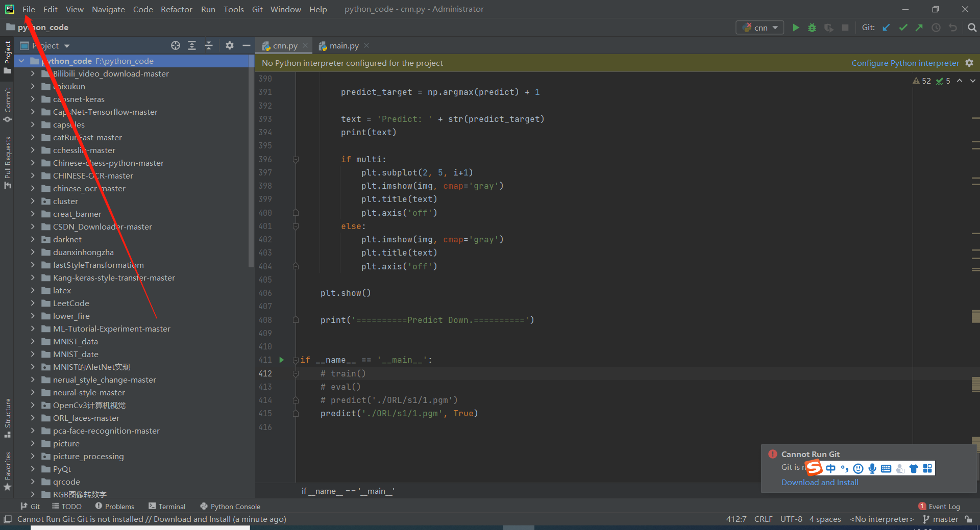Open Terminal tool window tab
The image size is (980, 530).
coord(167,507)
